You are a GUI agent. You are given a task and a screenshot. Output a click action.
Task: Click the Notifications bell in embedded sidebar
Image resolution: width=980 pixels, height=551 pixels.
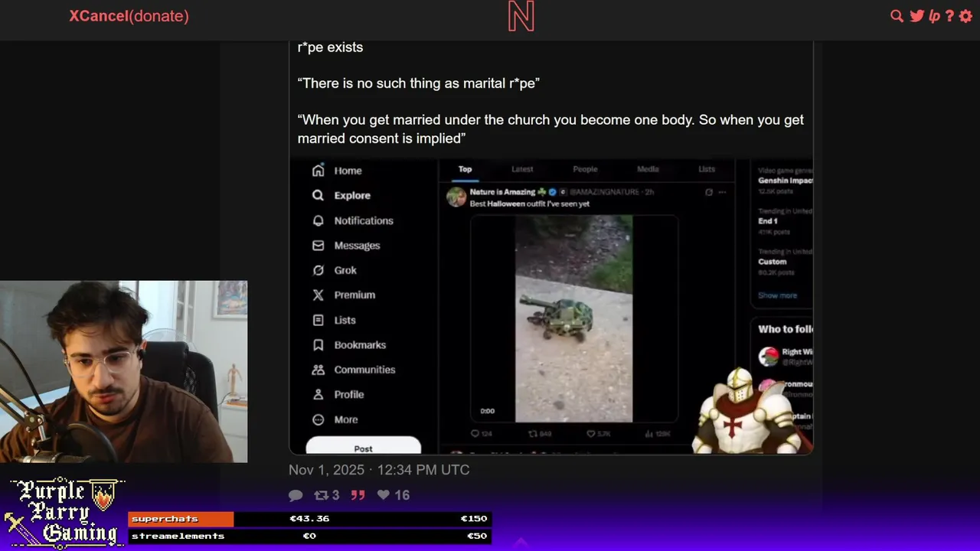tap(318, 220)
